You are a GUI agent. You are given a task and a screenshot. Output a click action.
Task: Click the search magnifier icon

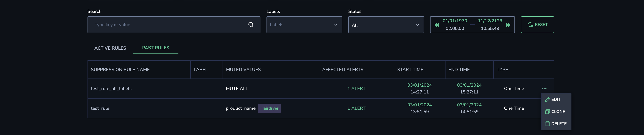click(251, 24)
